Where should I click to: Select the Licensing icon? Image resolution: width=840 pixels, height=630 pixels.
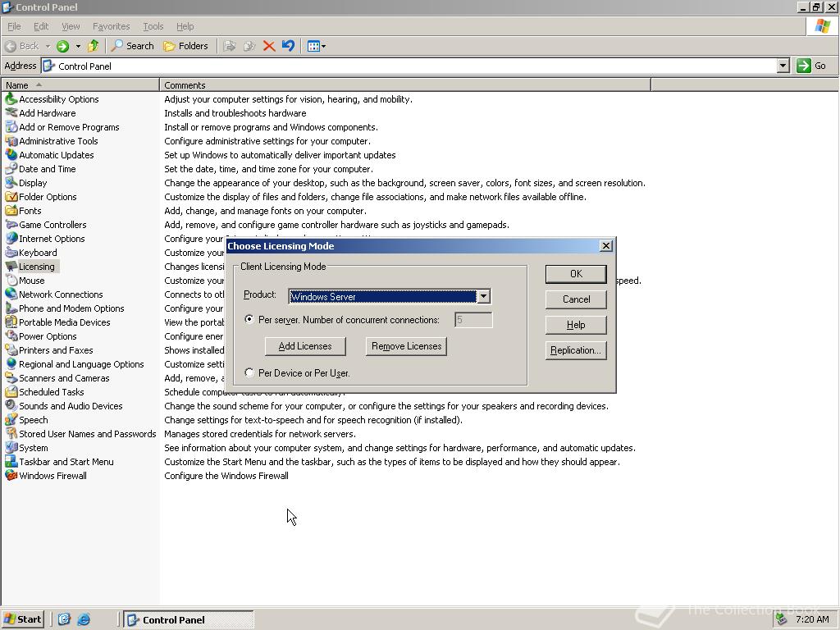pos(11,267)
